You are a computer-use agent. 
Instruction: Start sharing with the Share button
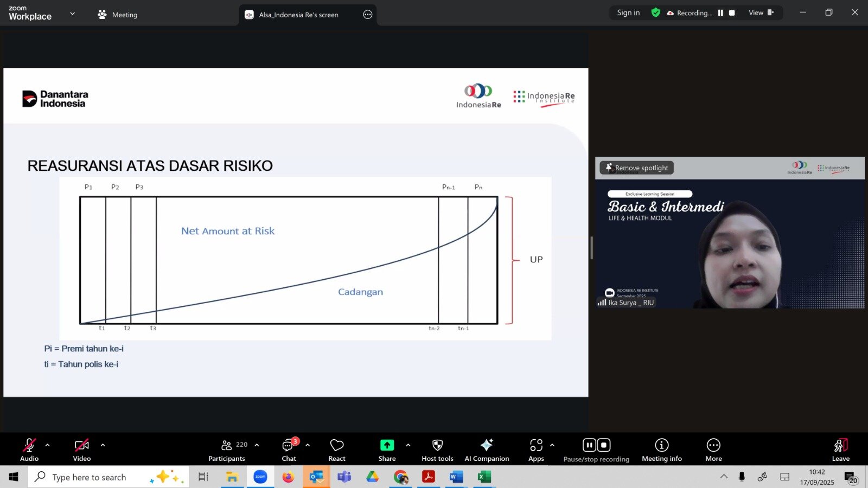pyautogui.click(x=387, y=450)
